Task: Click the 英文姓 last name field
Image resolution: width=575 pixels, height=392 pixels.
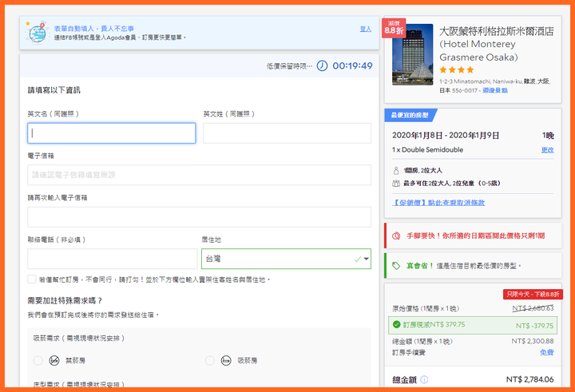Action: point(287,133)
